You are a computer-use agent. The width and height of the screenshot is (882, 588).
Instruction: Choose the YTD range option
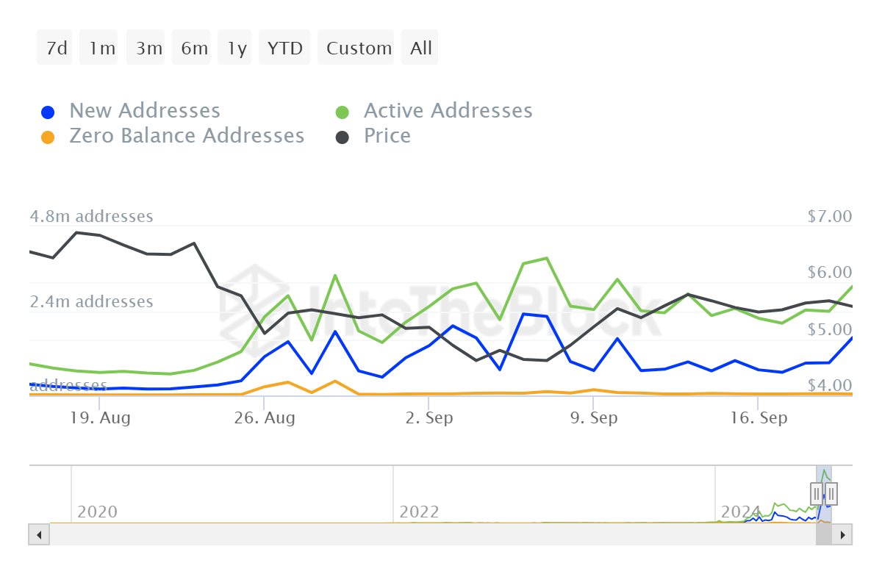coord(284,49)
